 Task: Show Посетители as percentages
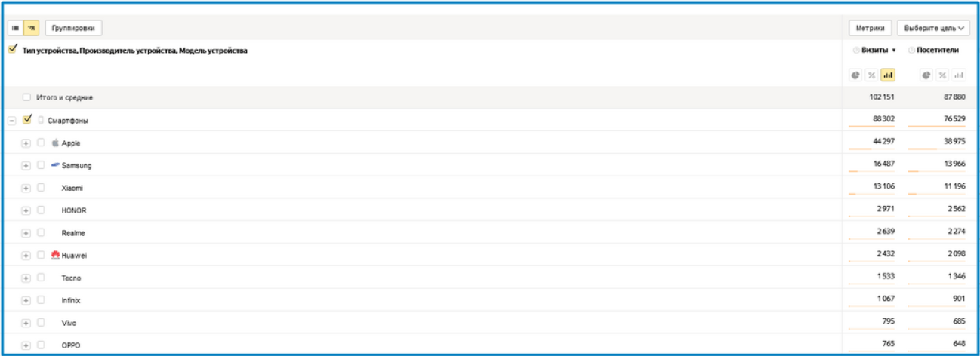pyautogui.click(x=942, y=75)
